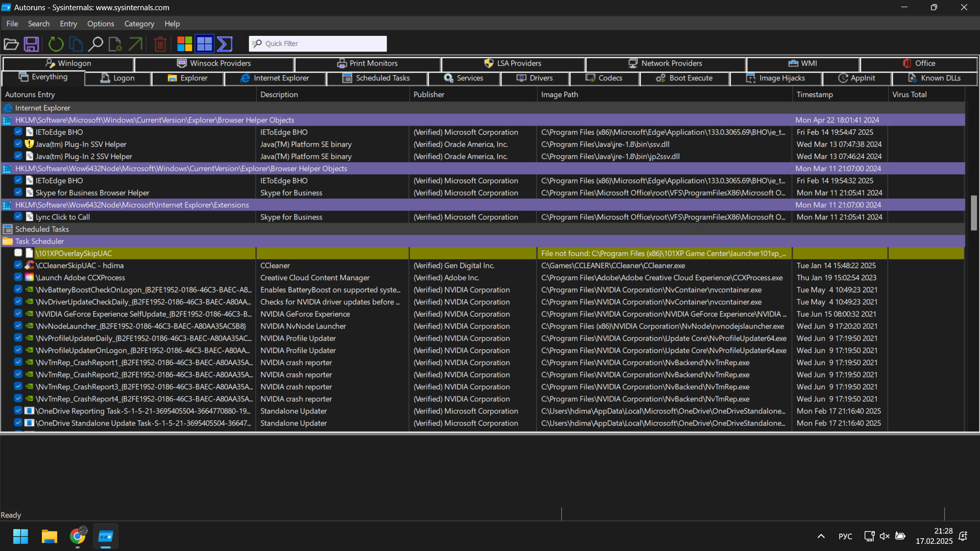
Task: Open the File menu
Action: [x=12, y=23]
